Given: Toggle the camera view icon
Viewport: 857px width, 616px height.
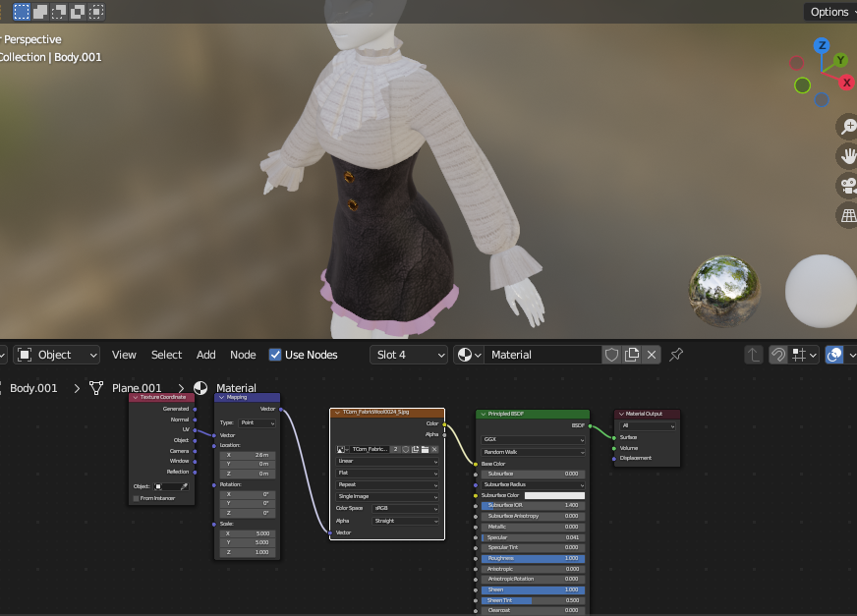Looking at the screenshot, I should [848, 186].
